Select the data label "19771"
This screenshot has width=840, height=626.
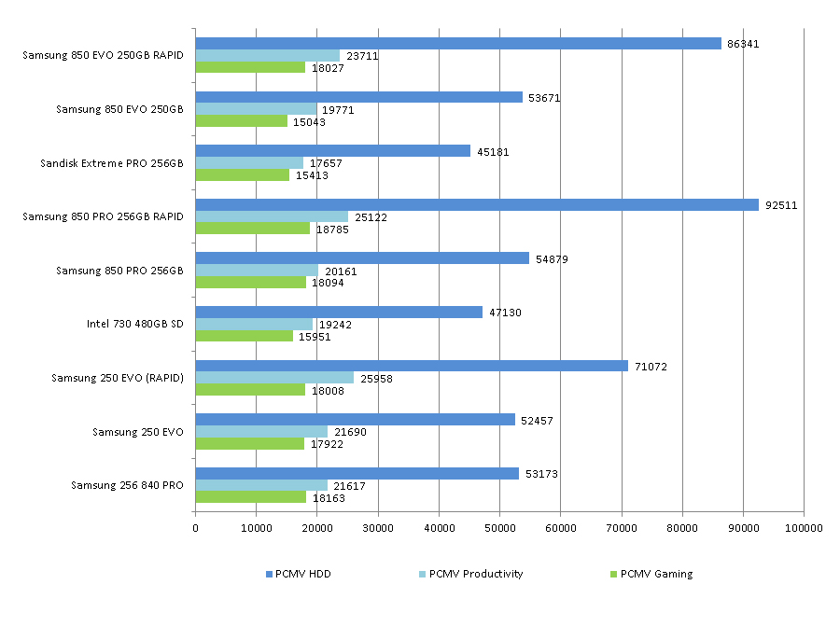point(338,110)
